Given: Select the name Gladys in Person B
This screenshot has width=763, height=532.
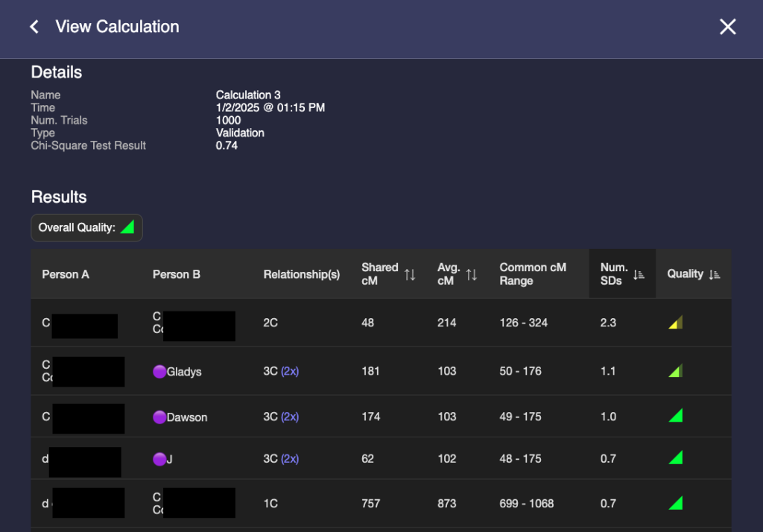Looking at the screenshot, I should click(x=184, y=372).
